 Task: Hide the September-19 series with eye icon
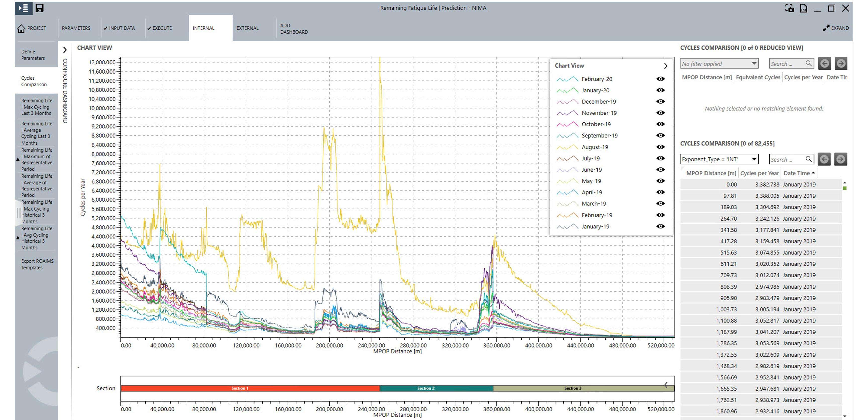pos(661,135)
